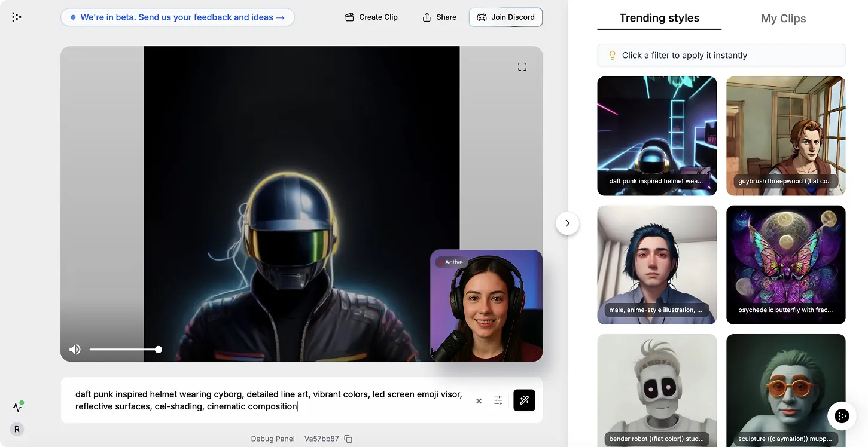Click the Create Clip button
The image size is (868, 447).
[x=371, y=17]
